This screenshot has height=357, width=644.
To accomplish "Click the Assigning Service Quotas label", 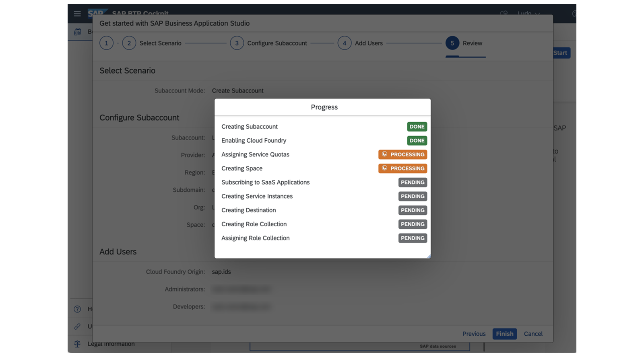I will pos(255,154).
